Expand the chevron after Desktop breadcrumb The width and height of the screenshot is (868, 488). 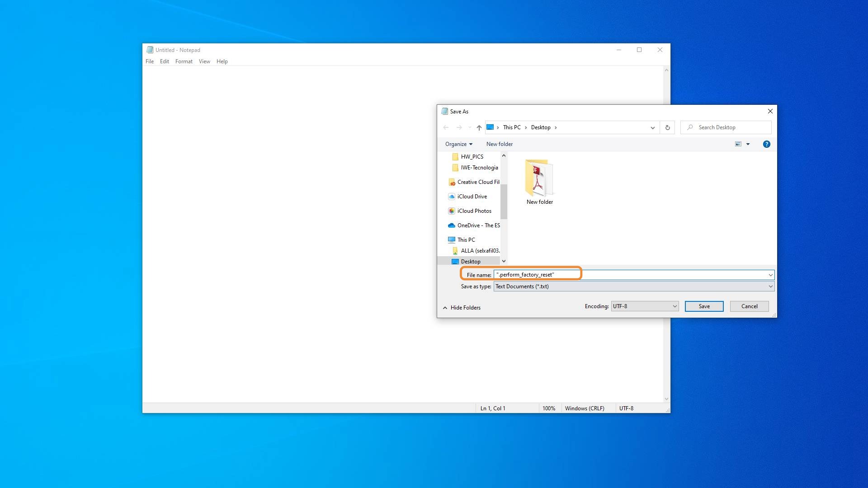click(556, 127)
